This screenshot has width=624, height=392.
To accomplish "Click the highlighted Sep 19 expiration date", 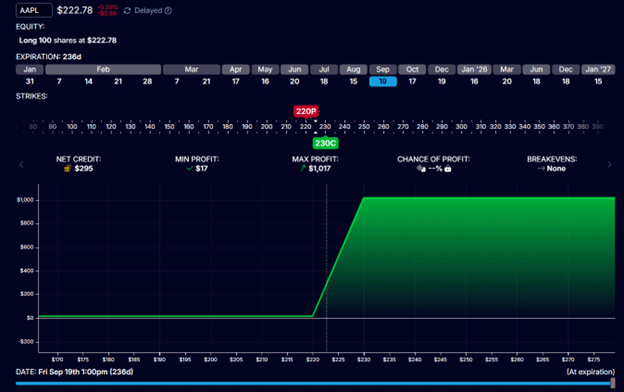I will pos(383,82).
